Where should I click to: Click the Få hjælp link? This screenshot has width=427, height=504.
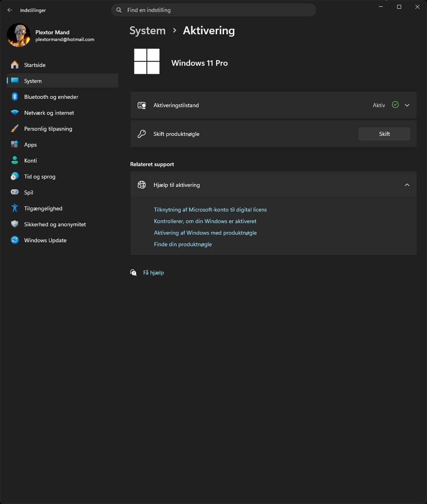(153, 272)
